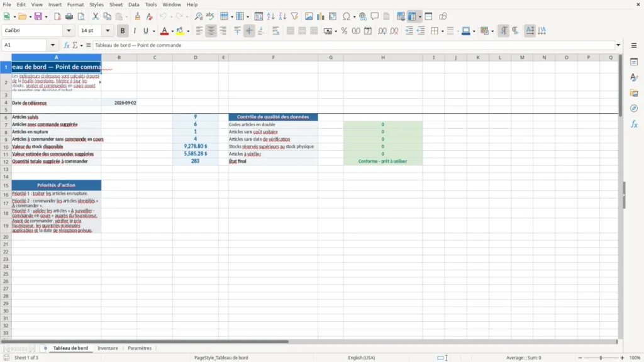
Task: Open the Font Size dropdown
Action: [108, 30]
